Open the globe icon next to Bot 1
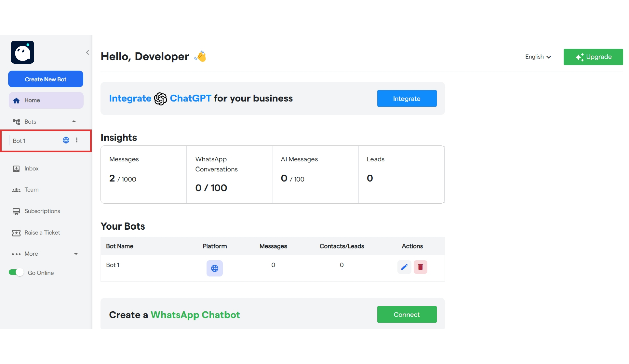This screenshot has height=364, width=629. pos(66,140)
